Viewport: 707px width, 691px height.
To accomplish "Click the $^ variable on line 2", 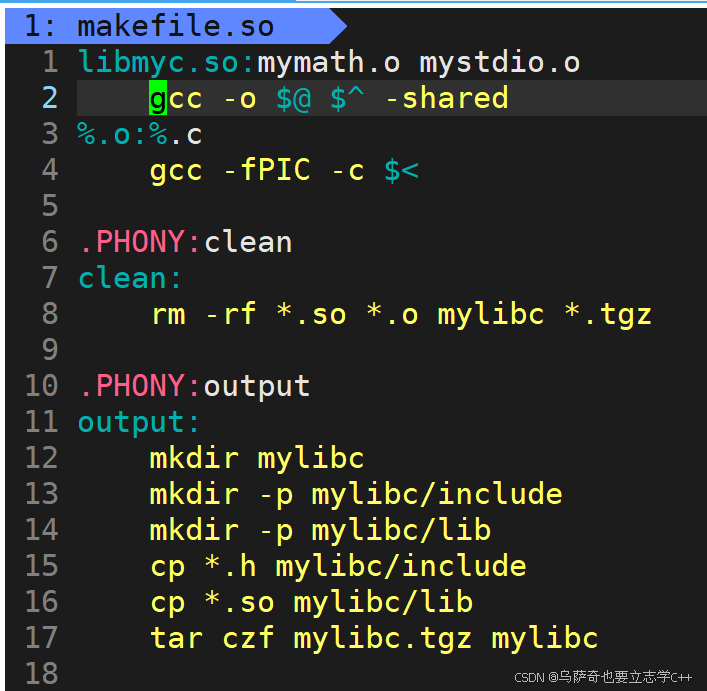I will (347, 99).
